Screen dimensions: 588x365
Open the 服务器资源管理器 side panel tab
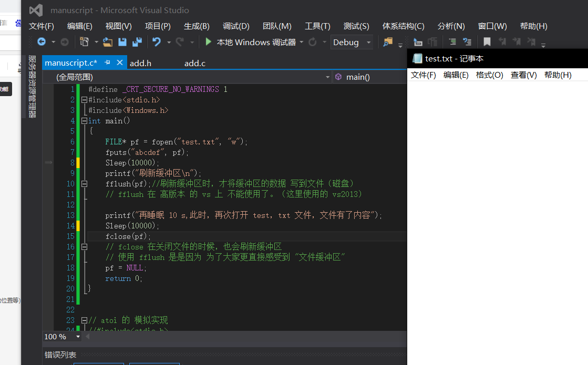pyautogui.click(x=32, y=87)
